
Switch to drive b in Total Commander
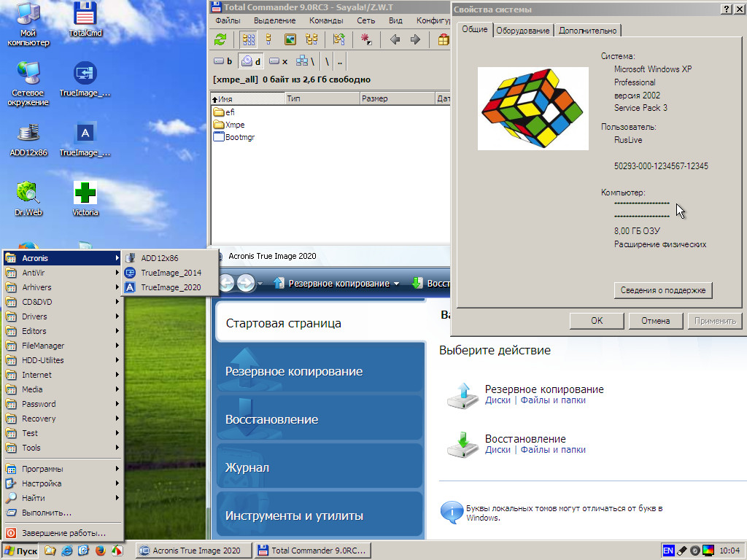pyautogui.click(x=222, y=61)
